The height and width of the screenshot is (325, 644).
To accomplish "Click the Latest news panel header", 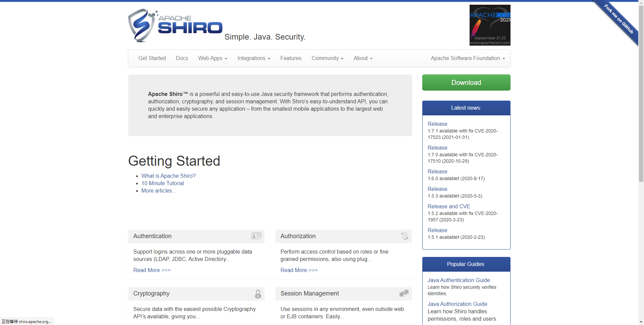I will [x=466, y=108].
